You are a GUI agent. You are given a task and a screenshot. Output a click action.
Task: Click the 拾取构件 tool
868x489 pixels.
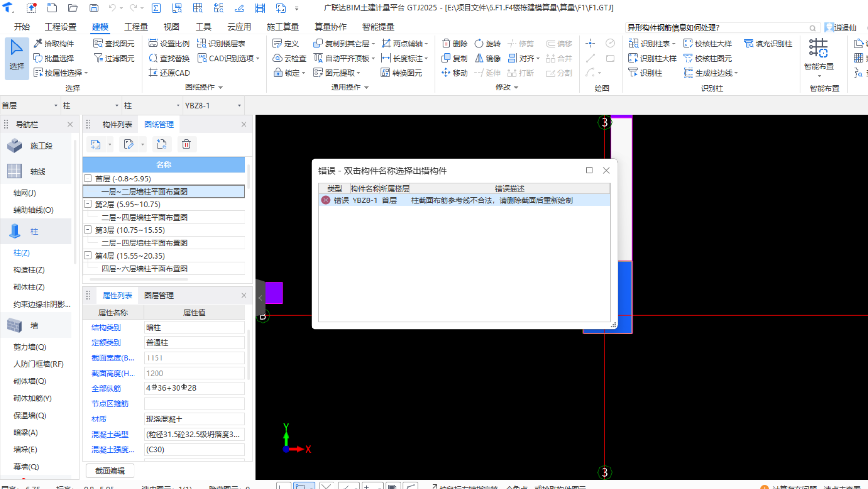tap(54, 44)
